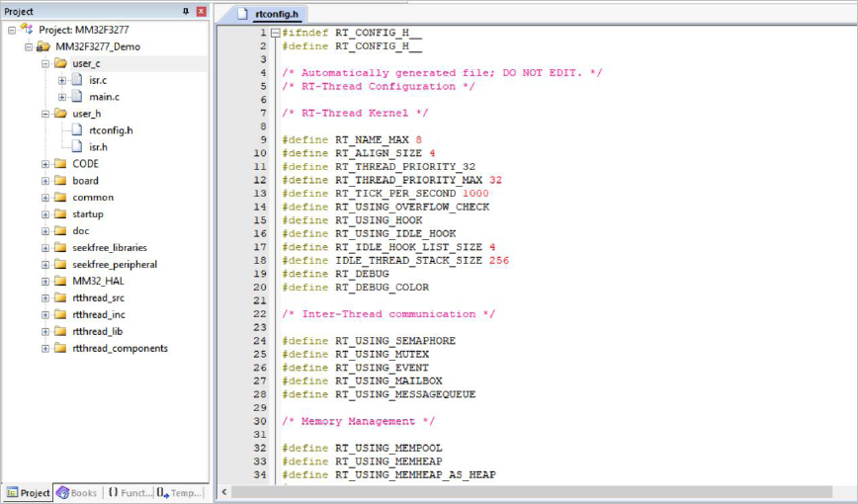The image size is (858, 504).
Task: Click the startup folder icon
Action: pyautogui.click(x=60, y=214)
